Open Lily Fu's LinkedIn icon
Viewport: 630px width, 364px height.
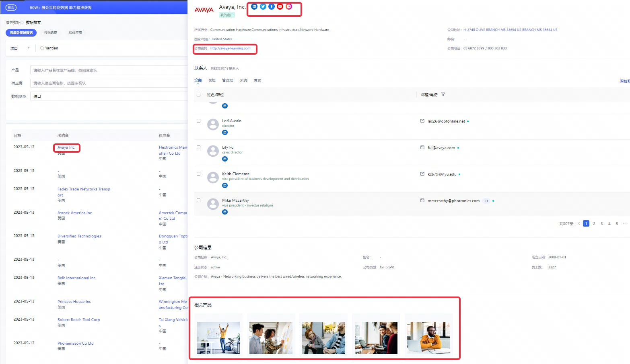pyautogui.click(x=225, y=159)
